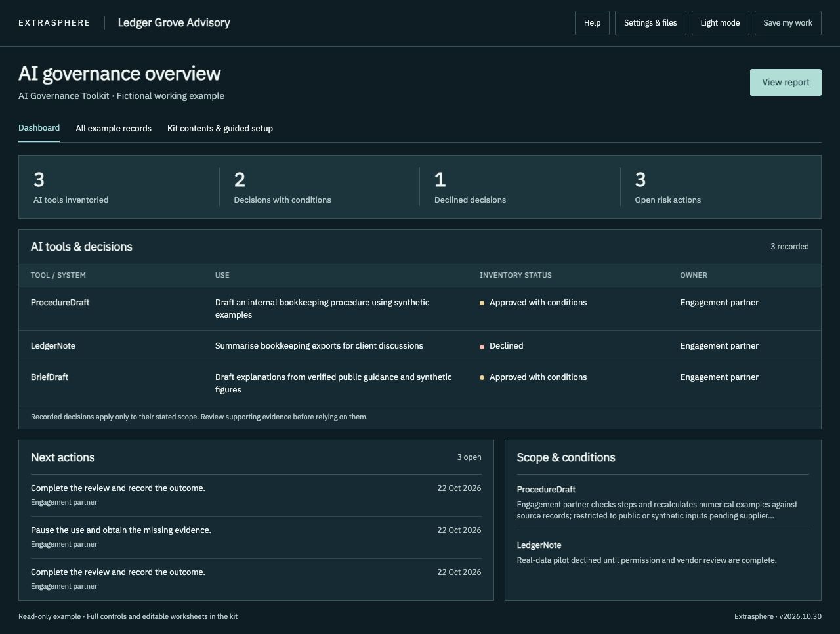
Task: Click the Extrasphere v2026.10.30 version text
Action: pos(778,616)
